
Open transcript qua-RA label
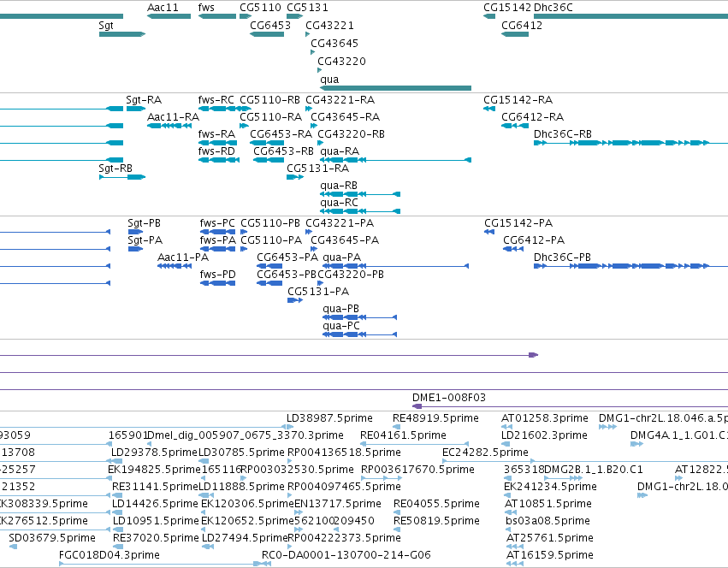[x=340, y=151]
